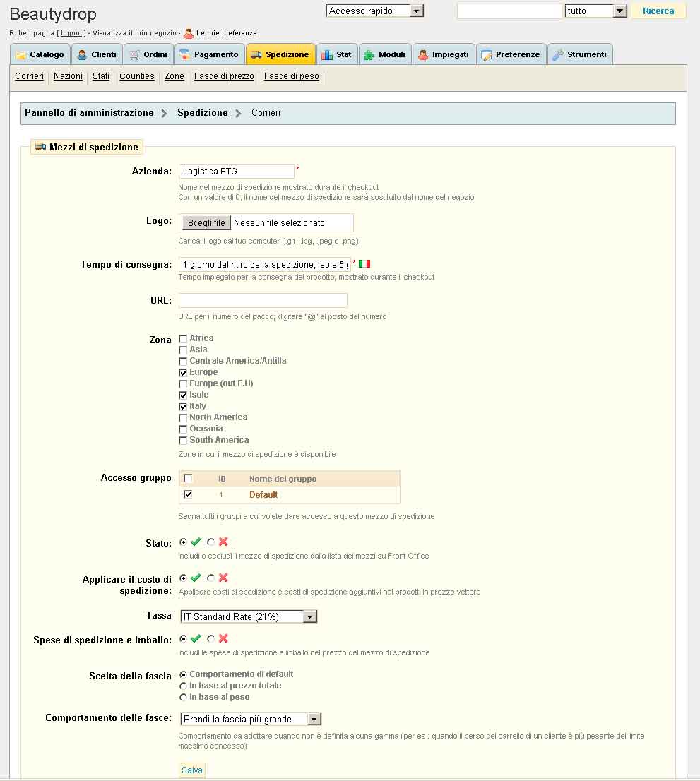This screenshot has height=781, width=700.
Task: Uncheck the Isole zone checkbox
Action: [183, 395]
